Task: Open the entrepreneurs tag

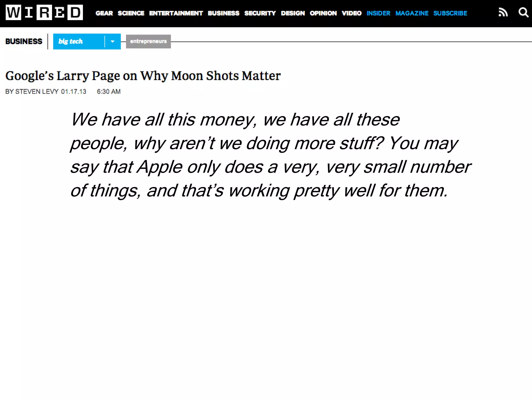Action: point(148,42)
